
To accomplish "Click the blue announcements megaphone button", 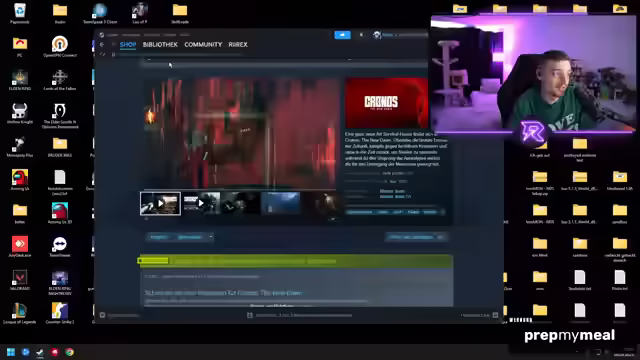I will [x=342, y=35].
